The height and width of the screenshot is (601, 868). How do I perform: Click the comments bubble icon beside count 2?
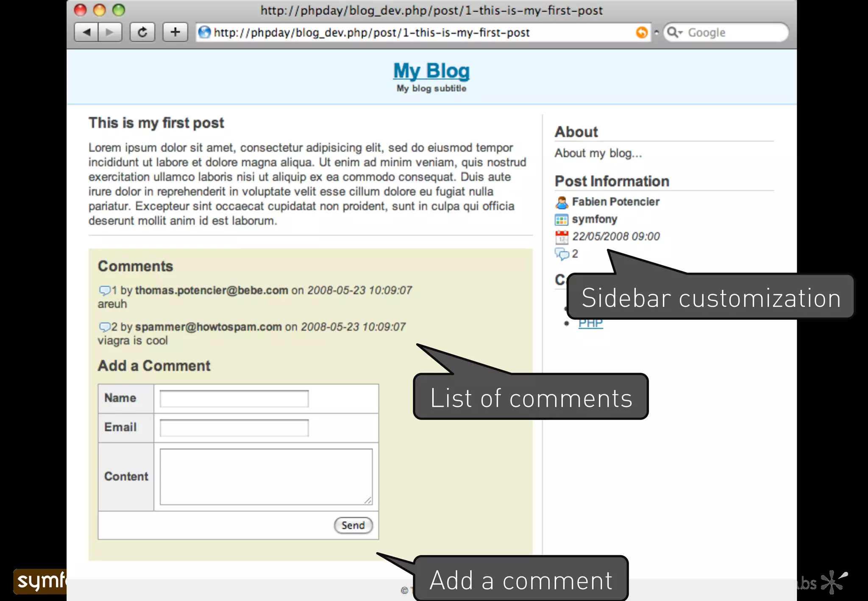pos(562,254)
